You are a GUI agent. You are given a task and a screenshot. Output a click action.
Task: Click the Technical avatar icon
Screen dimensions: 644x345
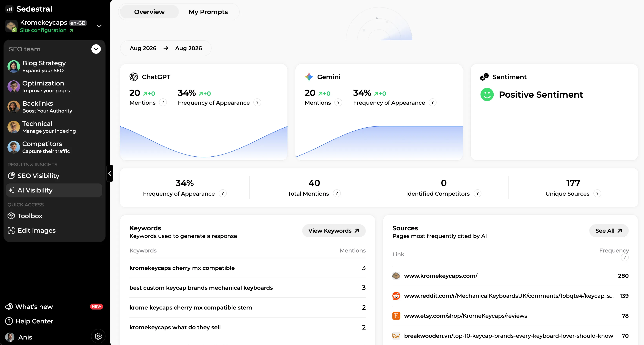pyautogui.click(x=14, y=127)
